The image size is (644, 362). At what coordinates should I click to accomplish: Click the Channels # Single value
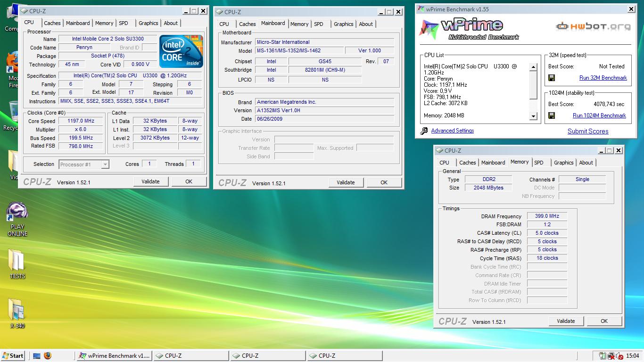(x=582, y=180)
